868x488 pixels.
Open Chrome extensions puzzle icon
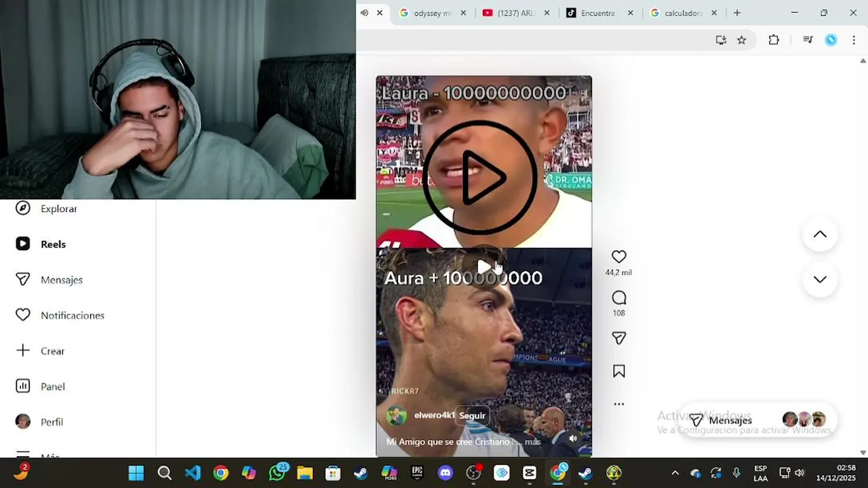774,40
